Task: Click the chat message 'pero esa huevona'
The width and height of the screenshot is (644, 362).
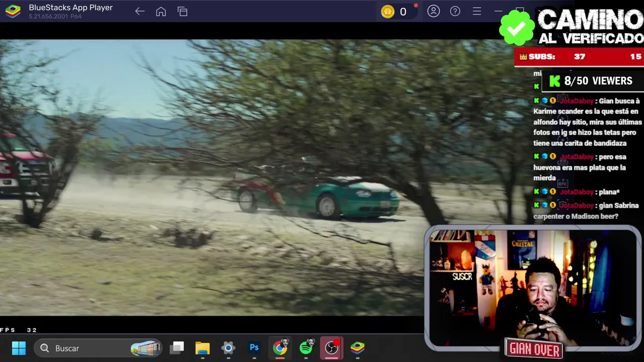Action: pyautogui.click(x=580, y=167)
